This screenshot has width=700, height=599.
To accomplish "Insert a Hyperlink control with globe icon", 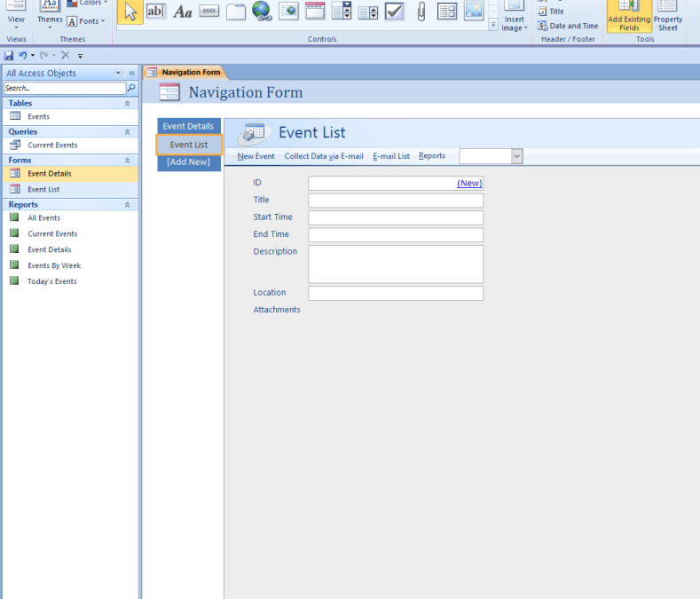I will [x=262, y=12].
